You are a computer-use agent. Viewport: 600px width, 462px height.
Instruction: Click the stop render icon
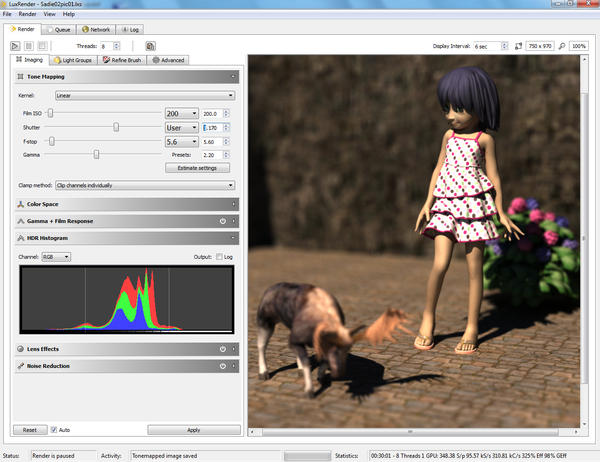point(42,46)
